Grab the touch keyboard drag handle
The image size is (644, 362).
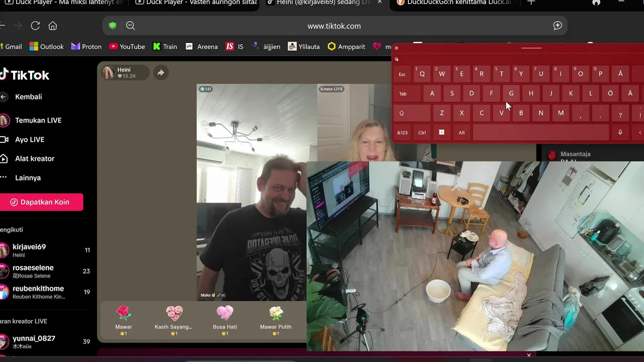coord(531,48)
